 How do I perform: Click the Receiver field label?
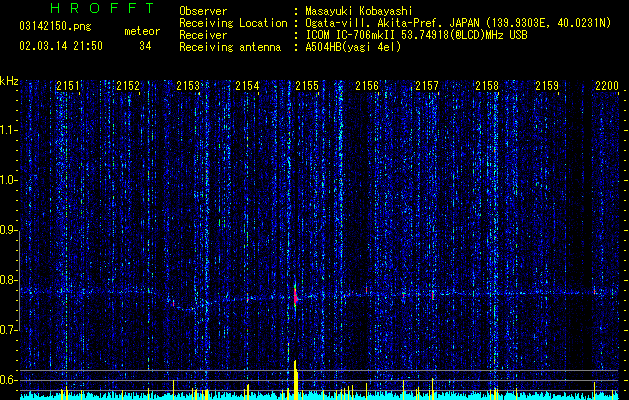tap(203, 35)
